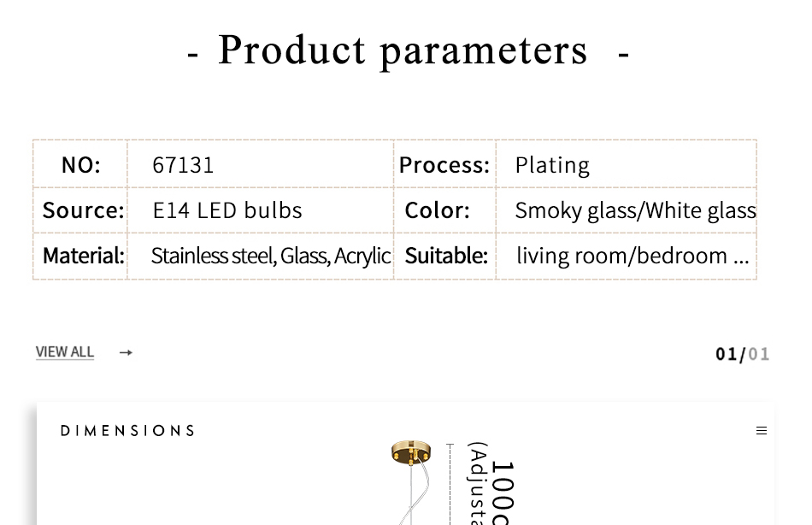Click the Source: label cell
812x525 pixels.
pos(83,209)
